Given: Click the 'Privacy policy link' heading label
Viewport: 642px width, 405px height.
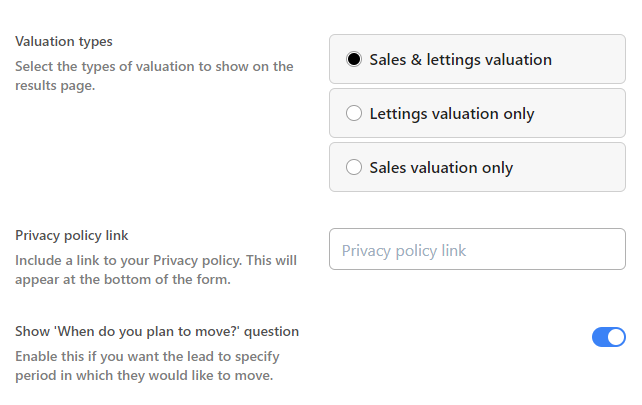Looking at the screenshot, I should tap(71, 236).
